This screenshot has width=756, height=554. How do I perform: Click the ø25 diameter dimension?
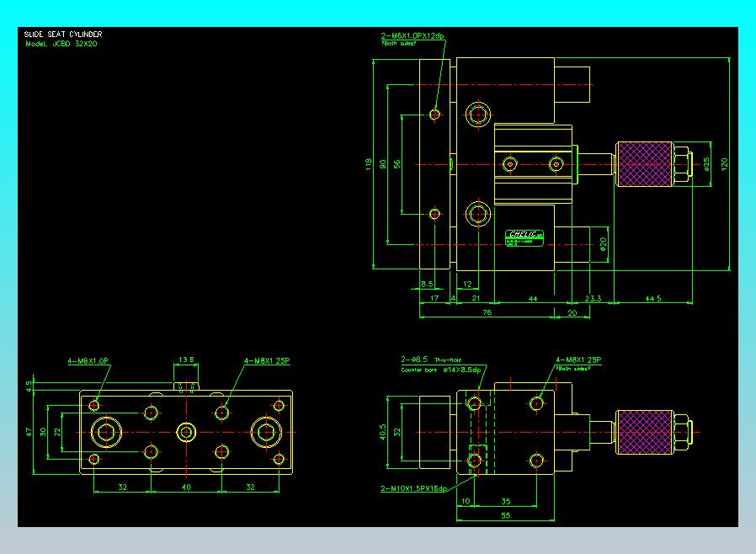707,164
